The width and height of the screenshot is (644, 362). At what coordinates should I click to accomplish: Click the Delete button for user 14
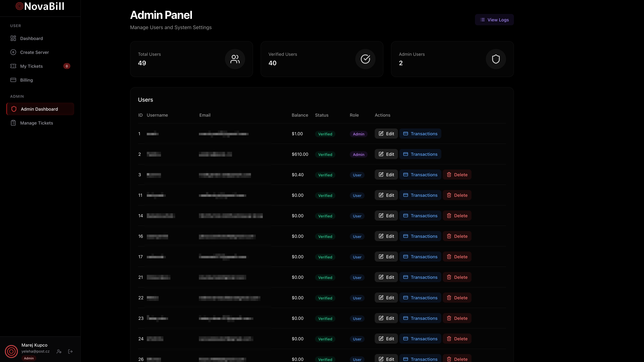[457, 216]
